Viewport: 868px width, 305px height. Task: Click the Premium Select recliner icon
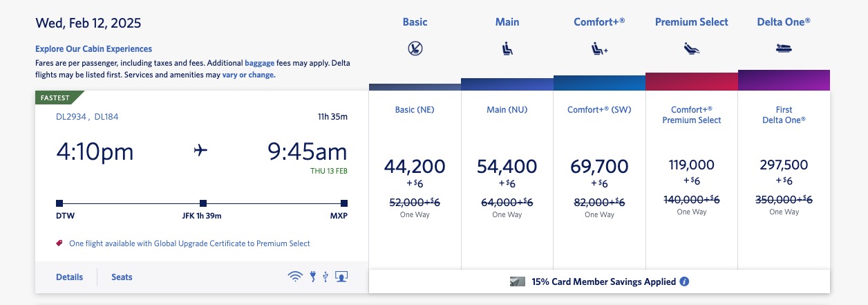click(x=691, y=48)
